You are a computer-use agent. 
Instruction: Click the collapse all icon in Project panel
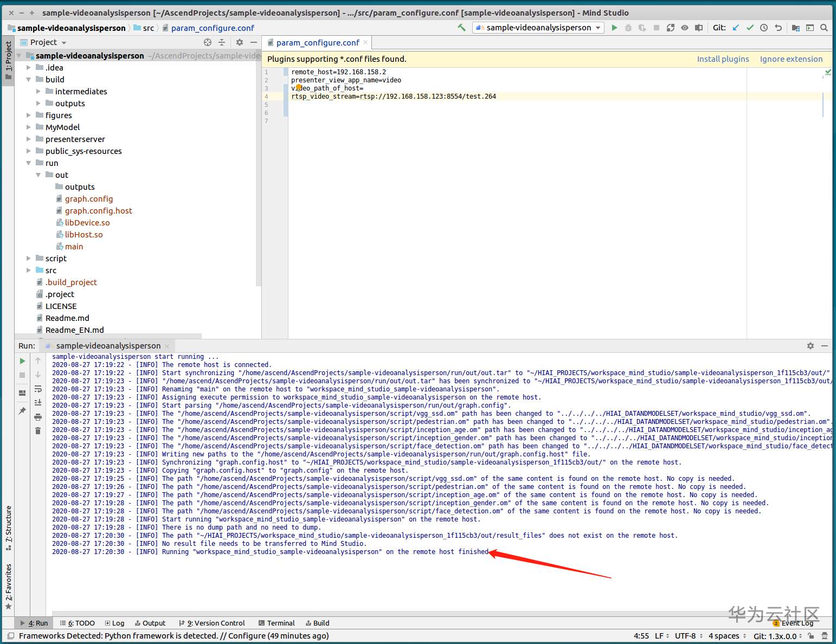pos(221,42)
